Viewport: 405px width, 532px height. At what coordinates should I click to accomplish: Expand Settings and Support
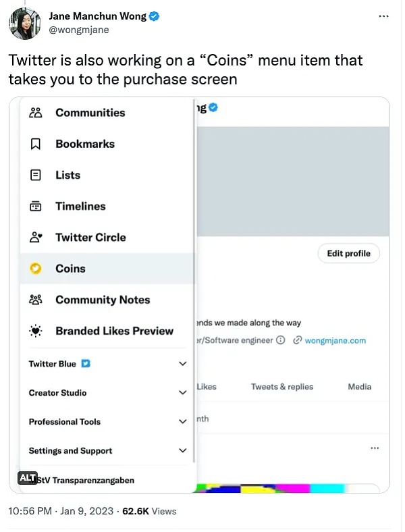[107, 450]
